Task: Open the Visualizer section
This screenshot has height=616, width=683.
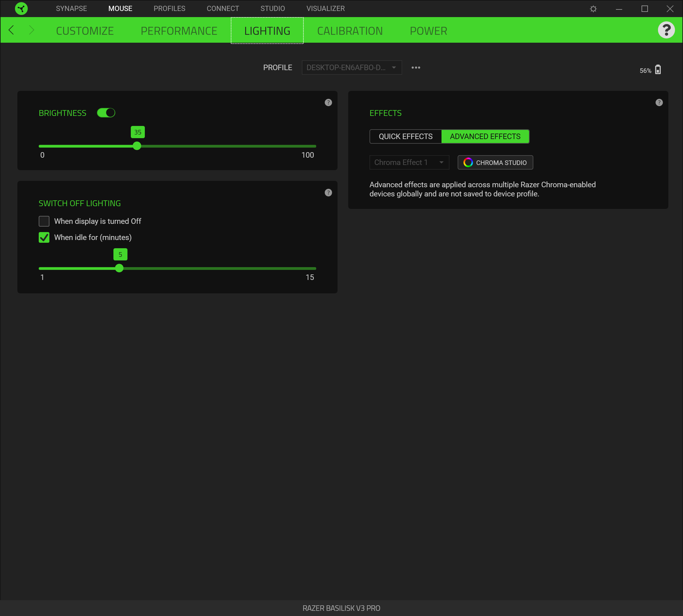Action: coord(325,9)
